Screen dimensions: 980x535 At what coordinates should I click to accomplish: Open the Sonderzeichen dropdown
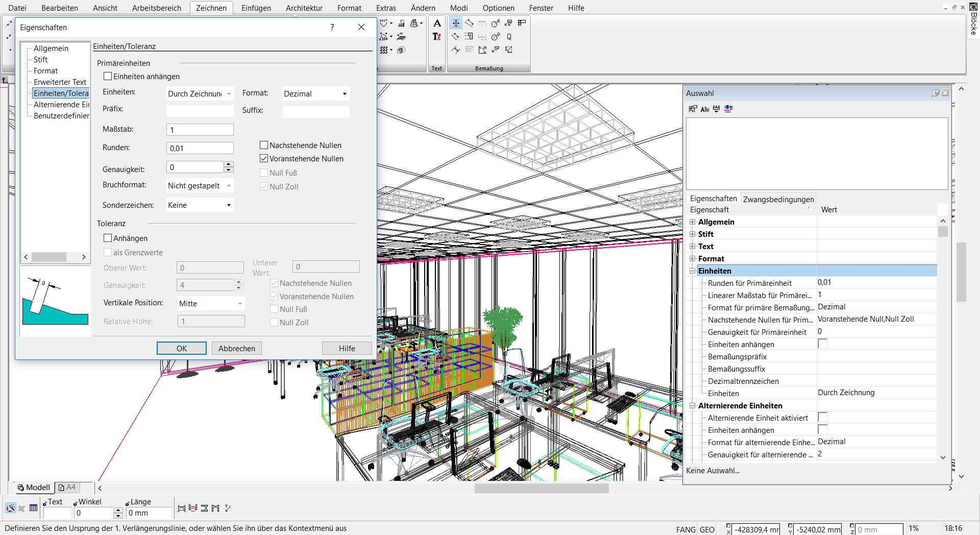click(x=200, y=205)
